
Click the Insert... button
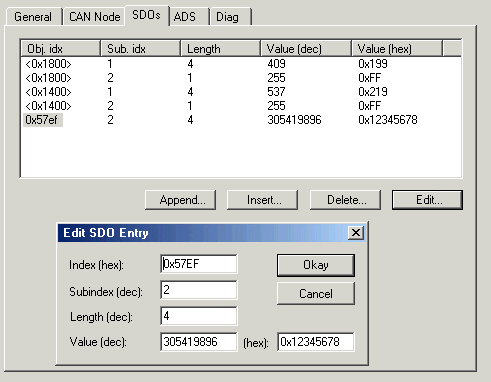click(262, 200)
